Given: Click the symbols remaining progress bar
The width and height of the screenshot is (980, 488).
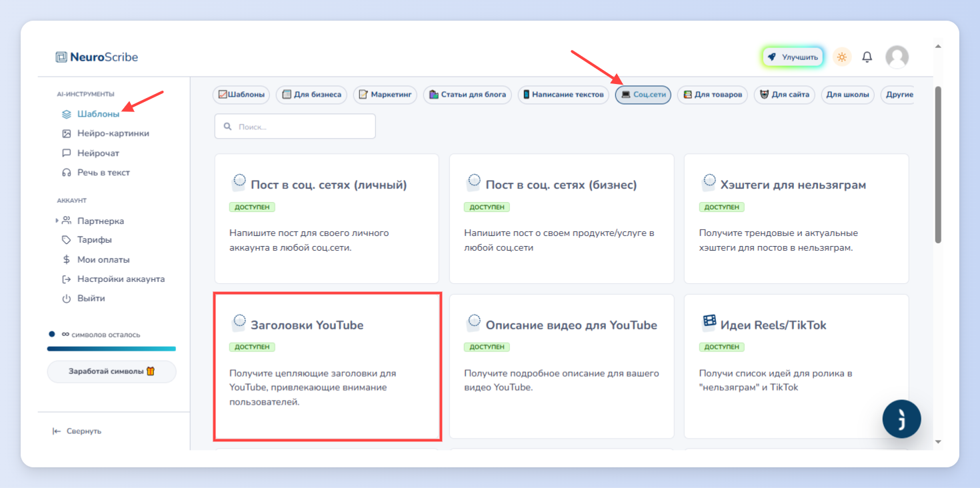Looking at the screenshot, I should tap(111, 349).
